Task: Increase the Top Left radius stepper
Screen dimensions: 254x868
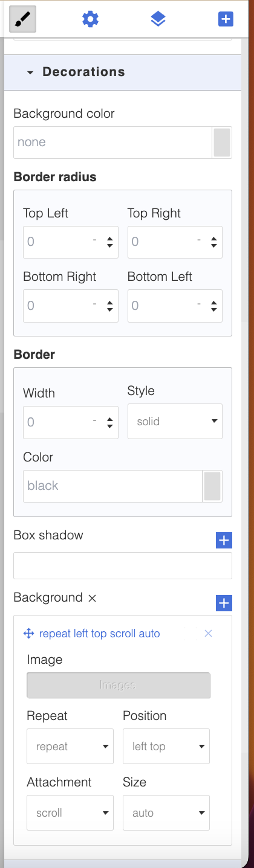Action: tap(110, 239)
